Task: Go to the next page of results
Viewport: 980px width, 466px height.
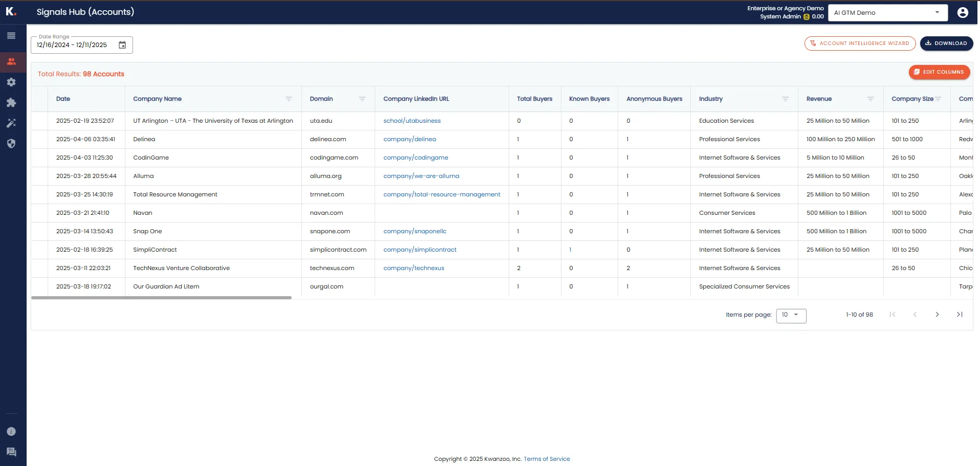Action: [937, 315]
